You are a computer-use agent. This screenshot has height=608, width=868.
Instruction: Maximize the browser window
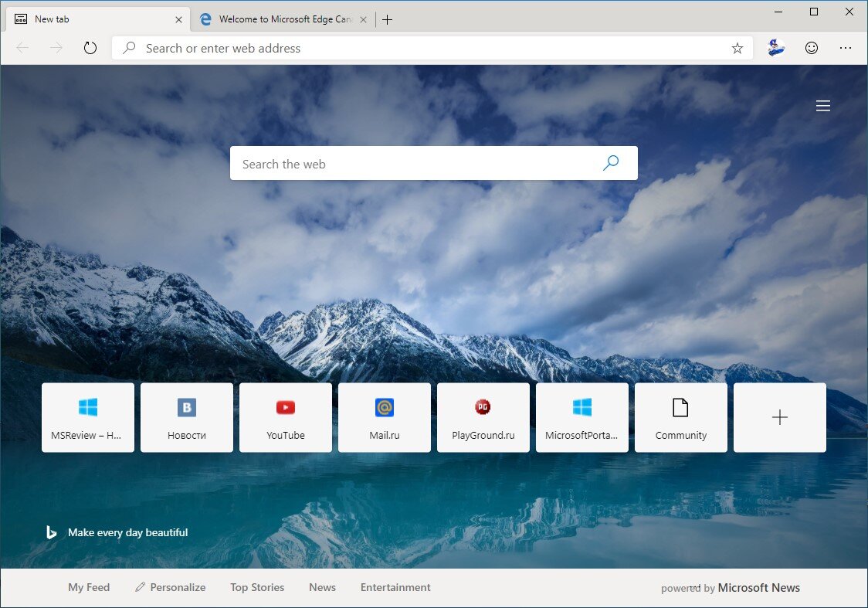[814, 12]
